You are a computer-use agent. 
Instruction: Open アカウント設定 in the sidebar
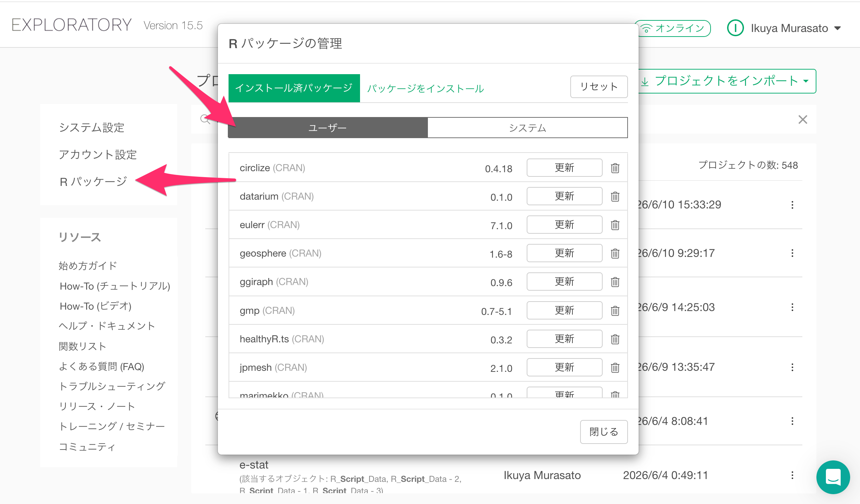[x=98, y=155]
